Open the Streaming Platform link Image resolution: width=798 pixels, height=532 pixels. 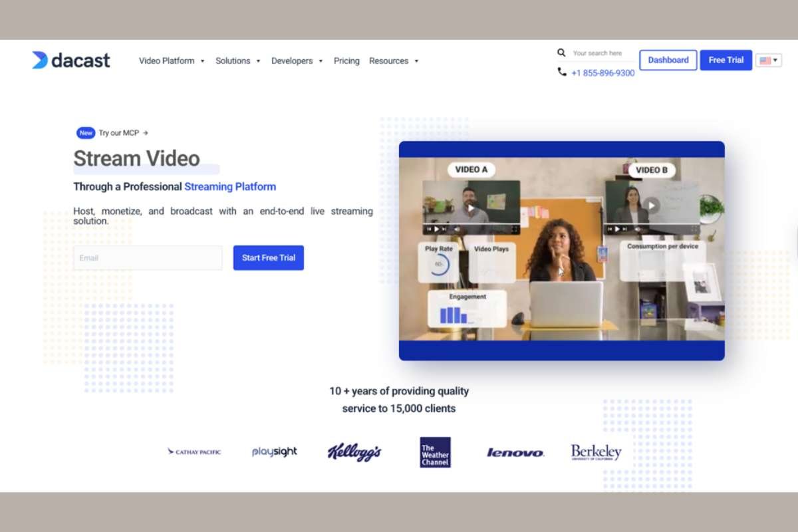coord(230,187)
